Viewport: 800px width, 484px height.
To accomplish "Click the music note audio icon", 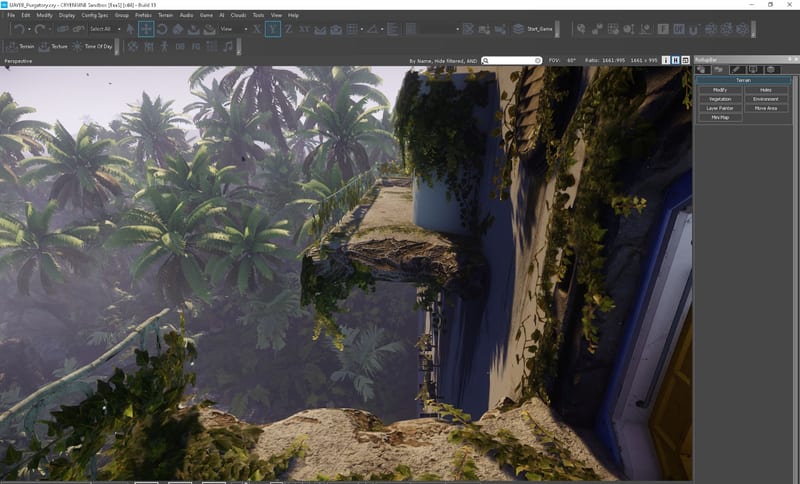I will click(228, 46).
